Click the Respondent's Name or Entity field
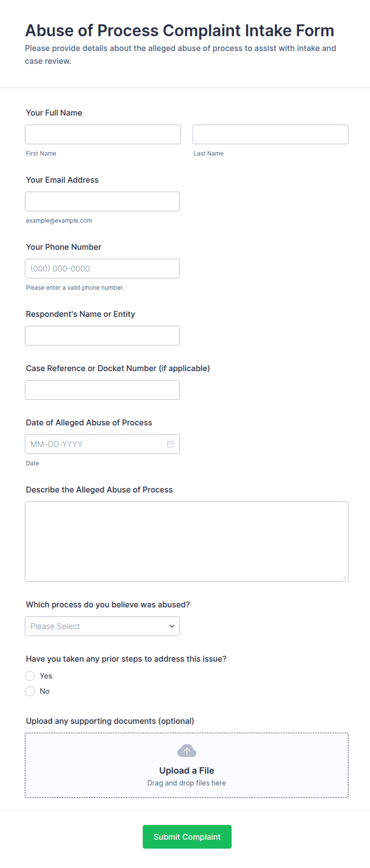 click(x=102, y=336)
